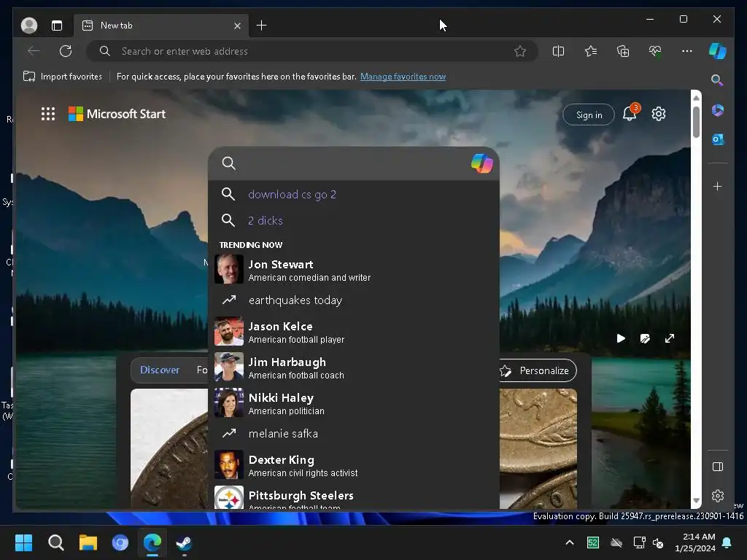Open Steam from the taskbar
The image size is (747, 560).
pyautogui.click(x=185, y=542)
